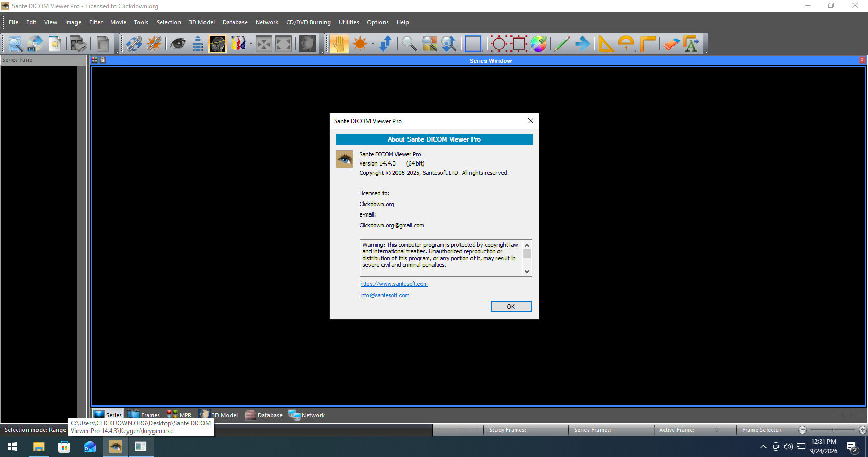The height and width of the screenshot is (457, 868).
Task: Click the Frame Selector plus button
Action: pos(863,430)
